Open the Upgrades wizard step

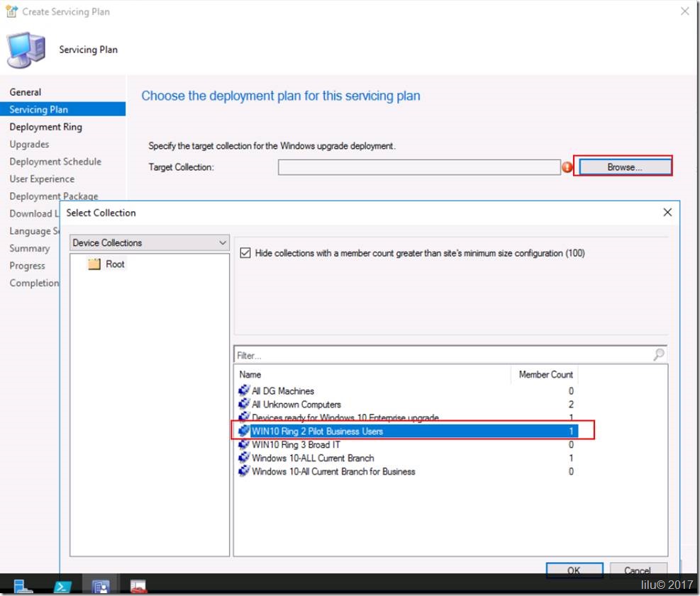click(29, 145)
